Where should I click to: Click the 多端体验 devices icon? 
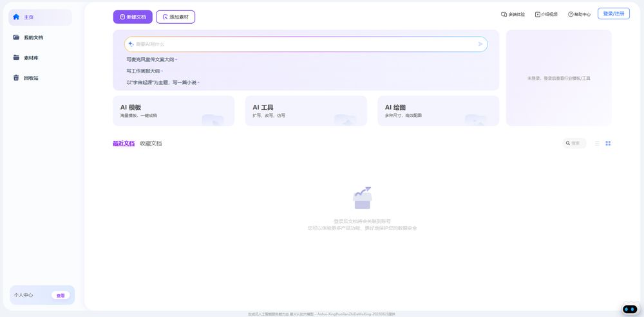click(x=504, y=14)
